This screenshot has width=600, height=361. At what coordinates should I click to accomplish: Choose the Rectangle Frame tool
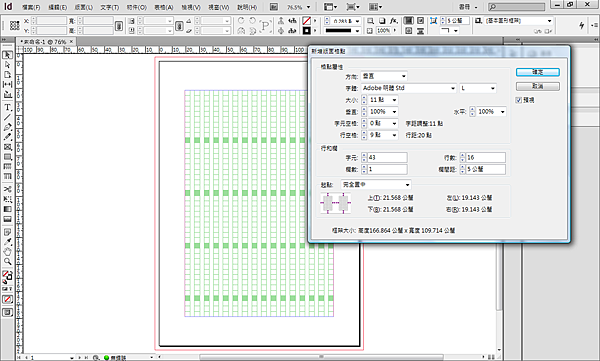pyautogui.click(x=7, y=147)
